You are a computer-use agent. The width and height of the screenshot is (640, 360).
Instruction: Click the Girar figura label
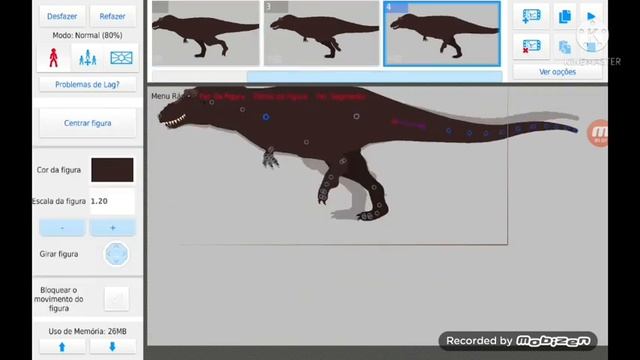[x=59, y=254]
